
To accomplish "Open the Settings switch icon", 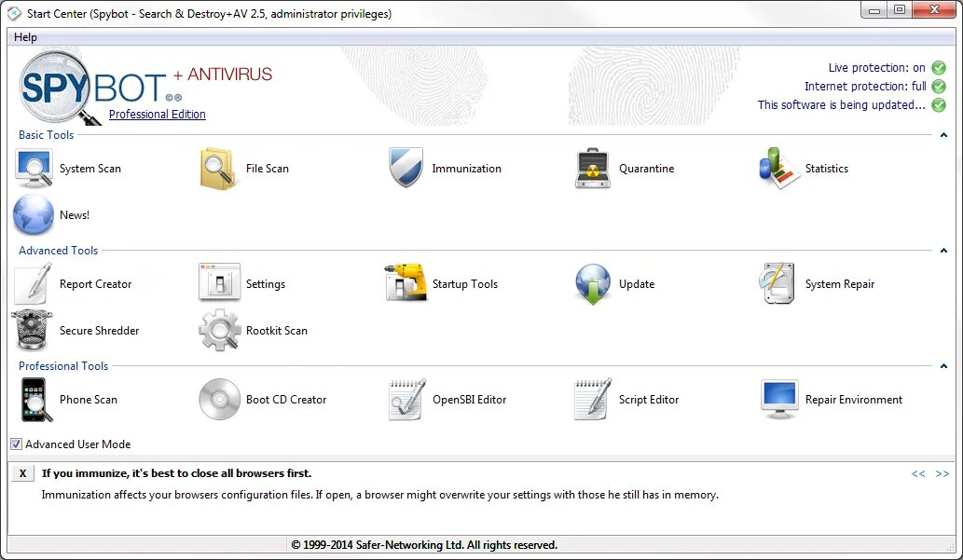I will 219,282.
